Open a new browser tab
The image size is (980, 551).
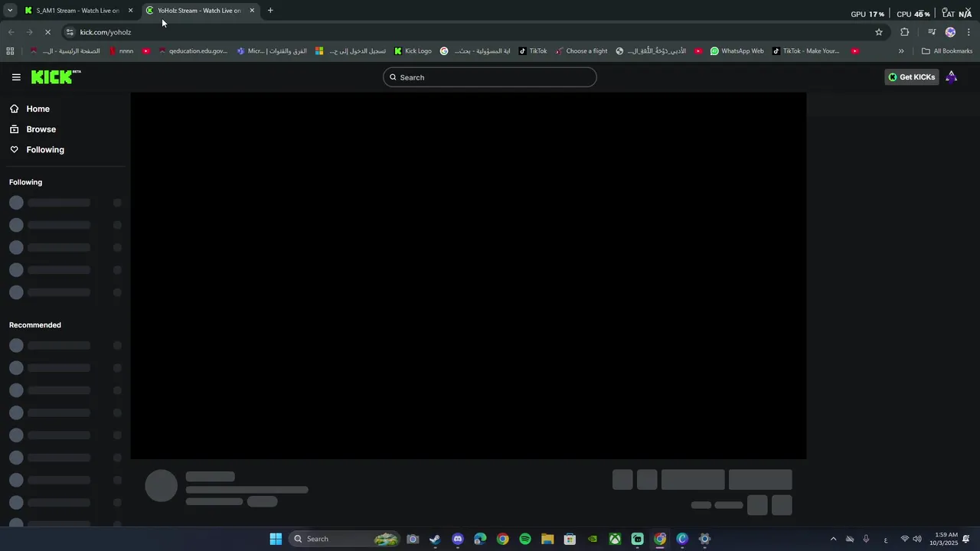point(270,11)
